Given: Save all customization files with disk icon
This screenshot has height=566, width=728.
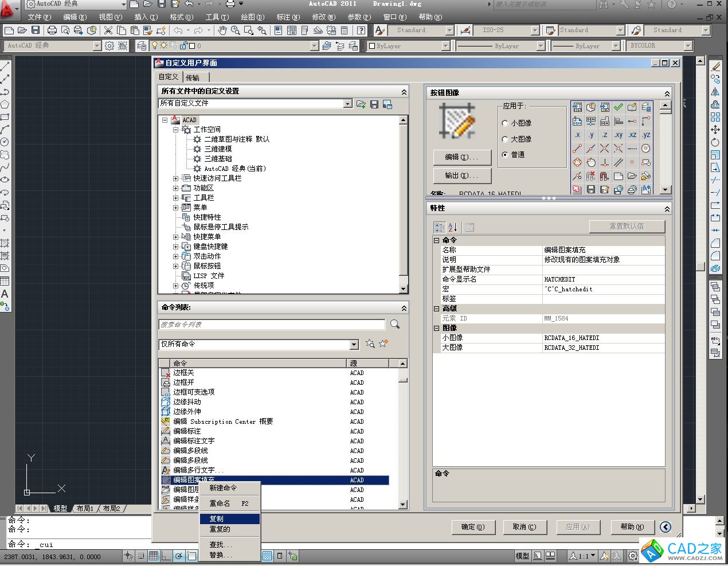Looking at the screenshot, I should coord(374,104).
